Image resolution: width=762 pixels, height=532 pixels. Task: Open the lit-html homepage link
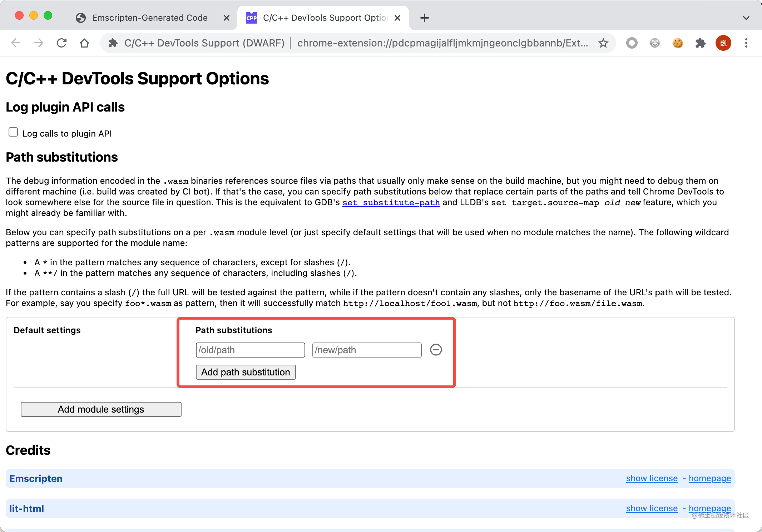[x=710, y=508]
